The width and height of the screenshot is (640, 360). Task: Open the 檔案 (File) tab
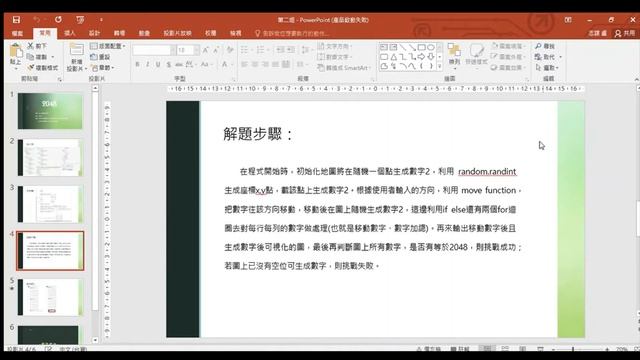(x=17, y=33)
